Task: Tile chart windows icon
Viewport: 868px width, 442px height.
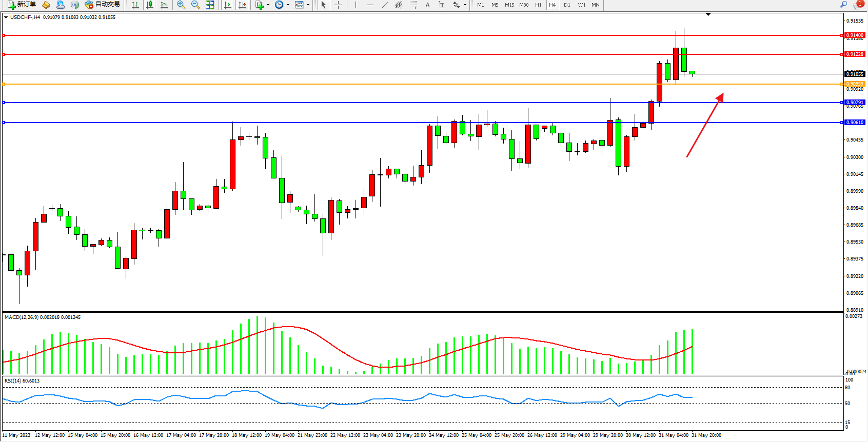Action: pyautogui.click(x=210, y=5)
